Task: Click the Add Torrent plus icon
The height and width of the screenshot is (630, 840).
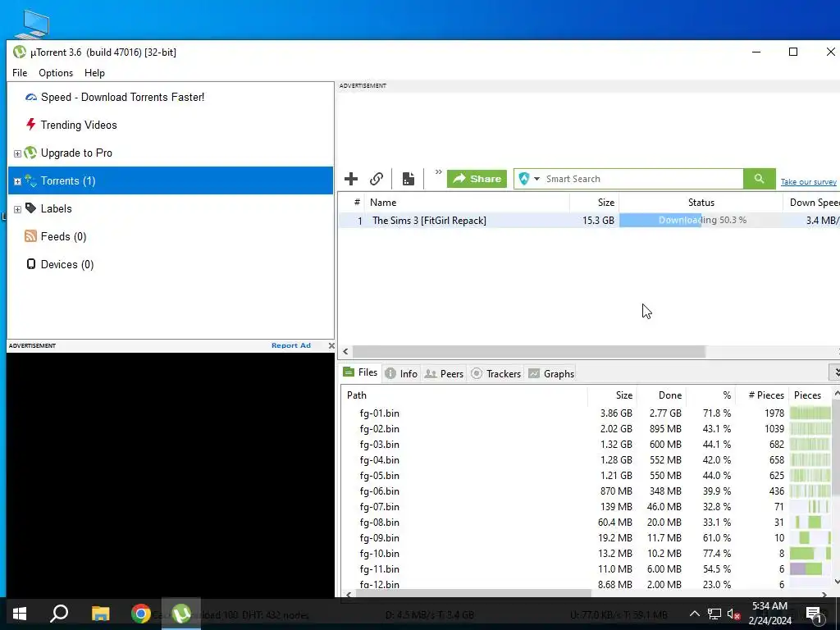Action: (351, 179)
